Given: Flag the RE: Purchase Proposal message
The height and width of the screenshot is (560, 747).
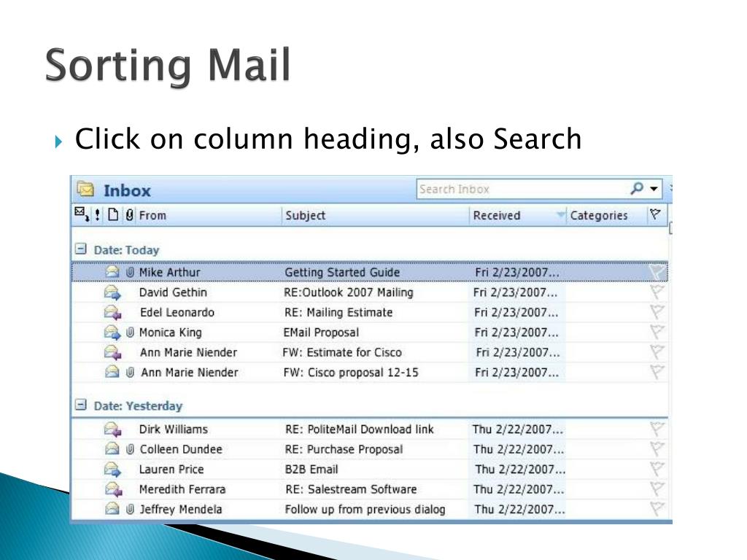Looking at the screenshot, I should [x=657, y=449].
